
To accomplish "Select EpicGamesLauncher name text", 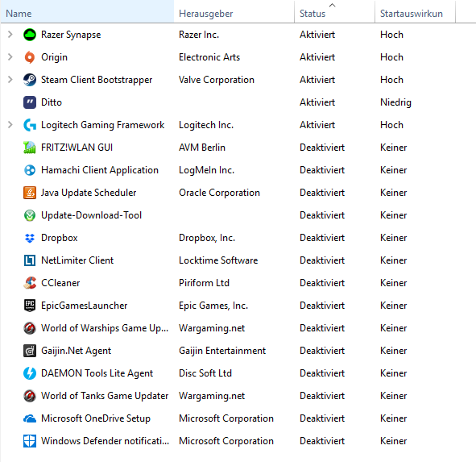I will [x=84, y=306].
